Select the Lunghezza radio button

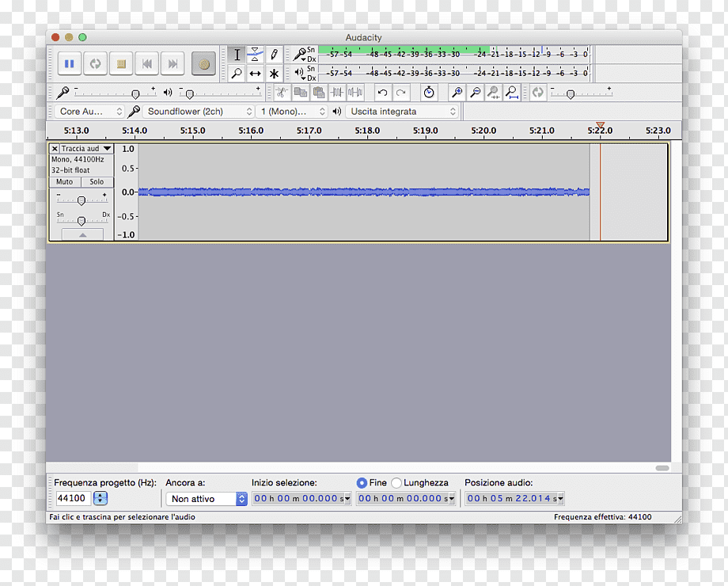click(396, 483)
